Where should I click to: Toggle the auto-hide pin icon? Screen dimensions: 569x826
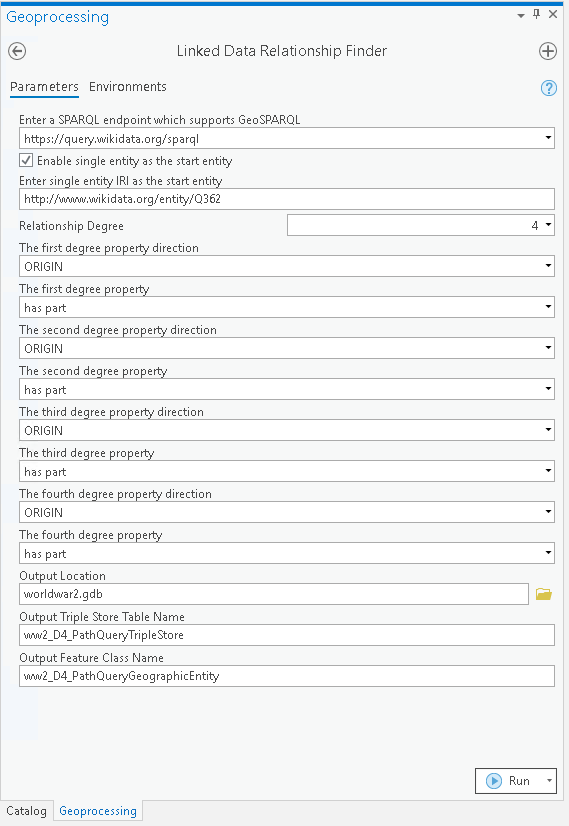(537, 14)
